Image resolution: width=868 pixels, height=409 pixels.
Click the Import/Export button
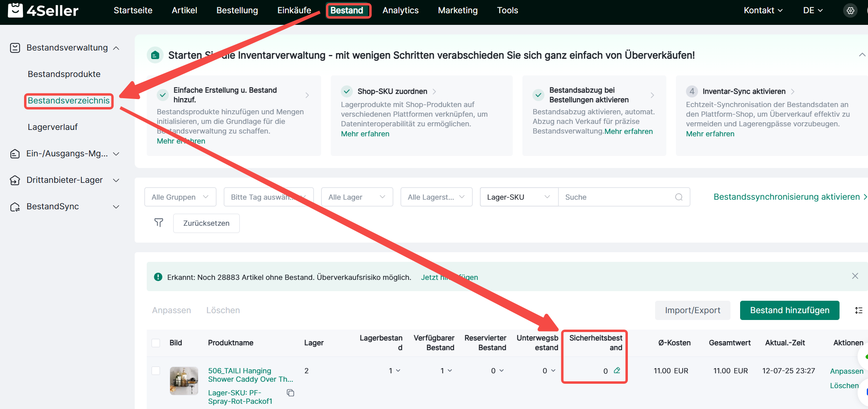point(692,310)
